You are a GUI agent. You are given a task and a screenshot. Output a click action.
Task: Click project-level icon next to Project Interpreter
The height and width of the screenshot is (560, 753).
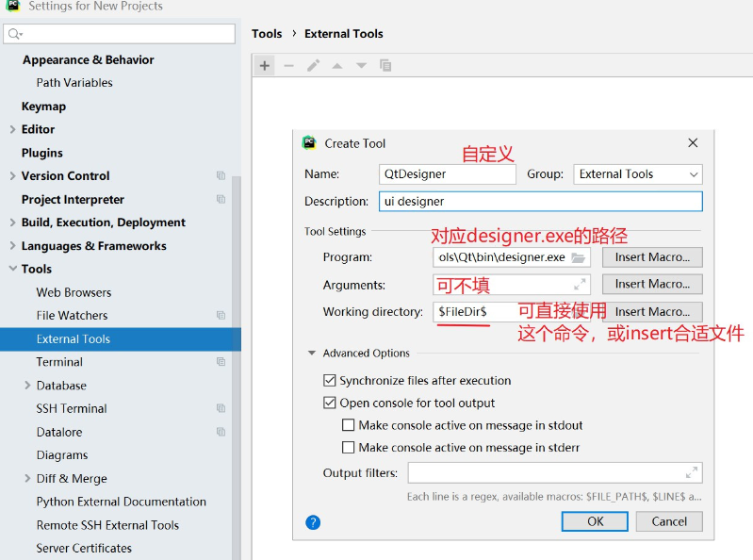click(221, 199)
